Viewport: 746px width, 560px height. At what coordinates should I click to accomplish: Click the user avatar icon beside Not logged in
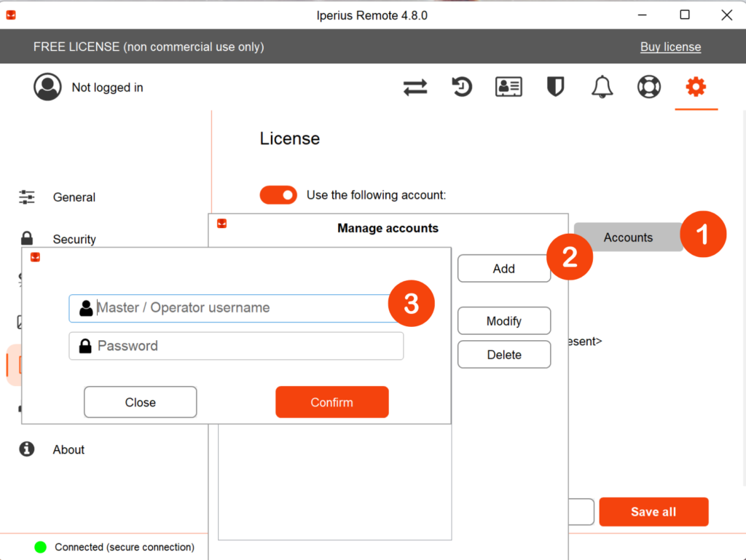point(47,87)
